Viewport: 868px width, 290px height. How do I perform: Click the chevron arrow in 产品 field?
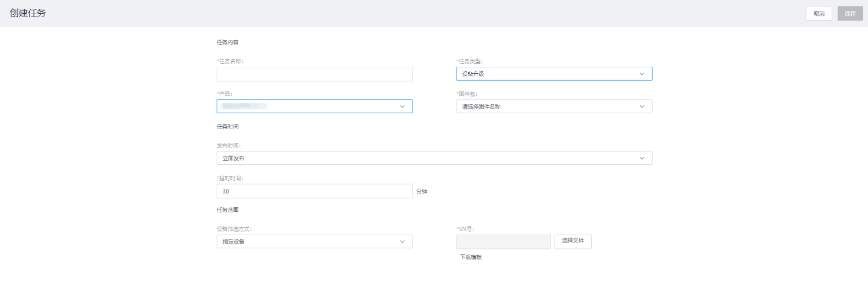tap(402, 106)
